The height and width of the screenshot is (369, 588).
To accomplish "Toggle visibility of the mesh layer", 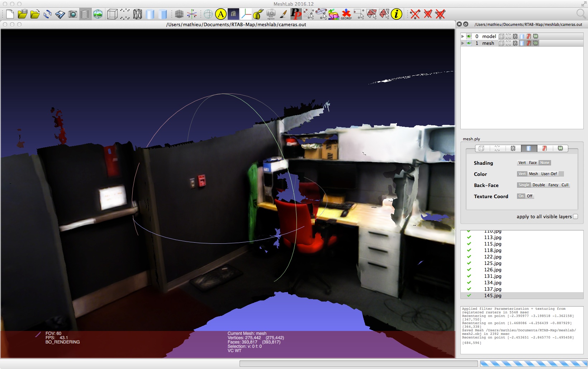I will pyautogui.click(x=469, y=43).
